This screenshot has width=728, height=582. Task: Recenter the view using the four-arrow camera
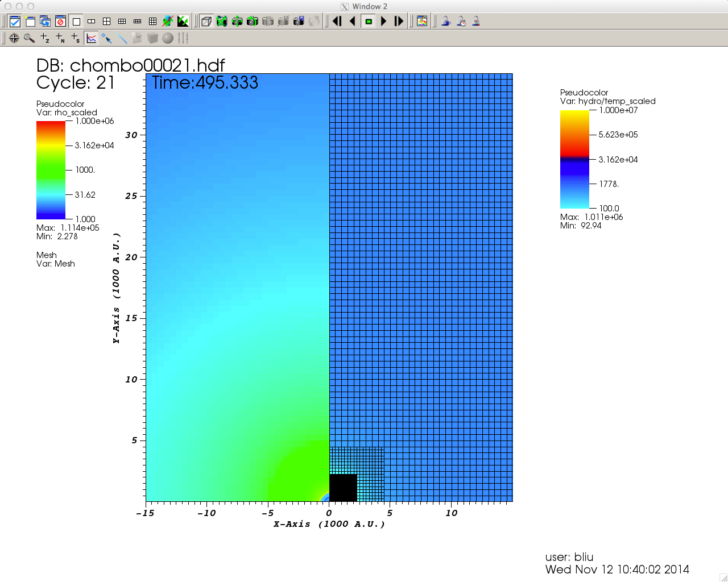(237, 22)
